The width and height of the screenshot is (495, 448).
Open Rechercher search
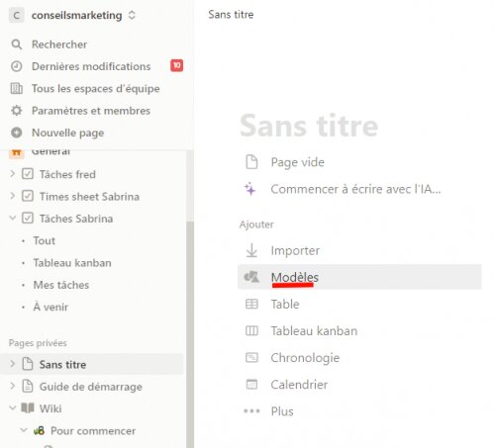59,45
